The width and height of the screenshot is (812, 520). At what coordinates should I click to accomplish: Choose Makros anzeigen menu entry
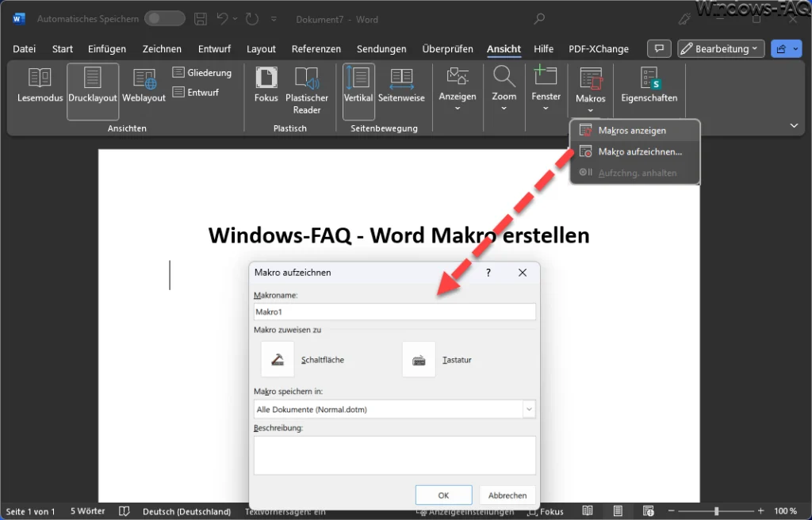(x=635, y=131)
